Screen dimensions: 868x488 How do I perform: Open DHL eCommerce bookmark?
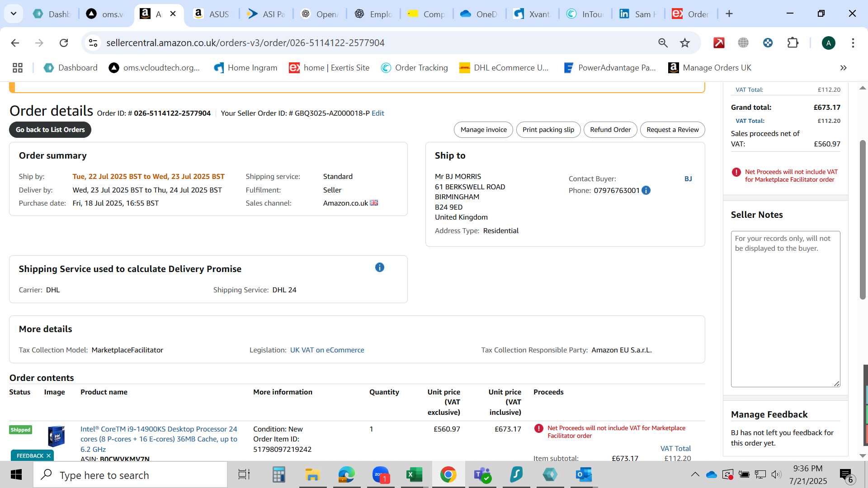pyautogui.click(x=504, y=68)
